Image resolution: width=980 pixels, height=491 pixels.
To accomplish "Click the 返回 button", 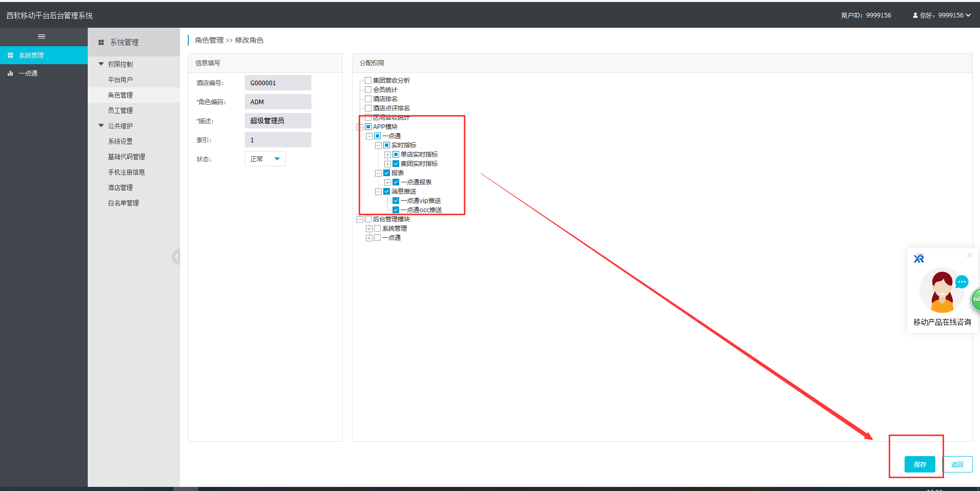I will tap(957, 464).
